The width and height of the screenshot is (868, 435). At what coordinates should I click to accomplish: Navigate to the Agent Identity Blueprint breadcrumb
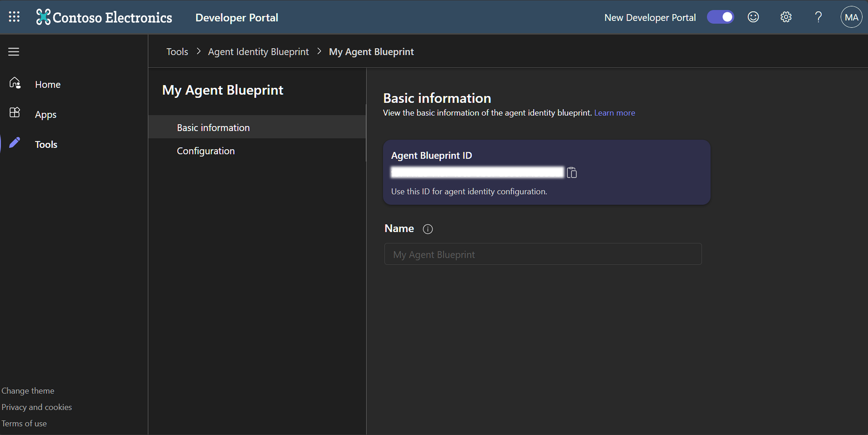tap(258, 52)
